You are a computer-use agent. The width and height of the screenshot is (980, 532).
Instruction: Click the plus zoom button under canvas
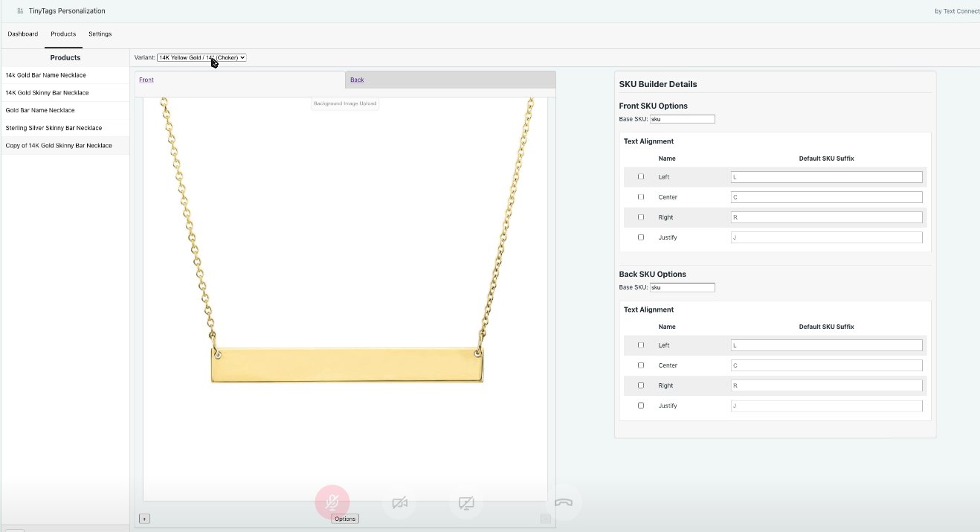click(144, 519)
